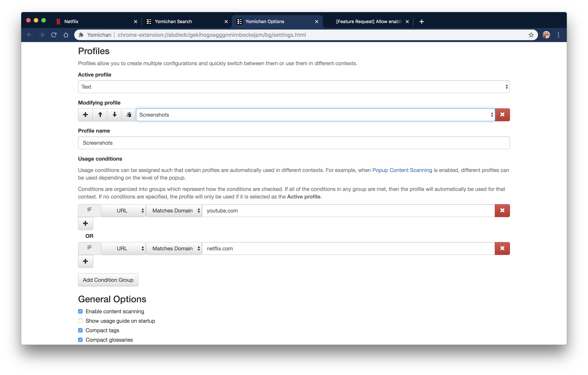Bookmark page with star icon
The image size is (588, 375).
tap(531, 35)
